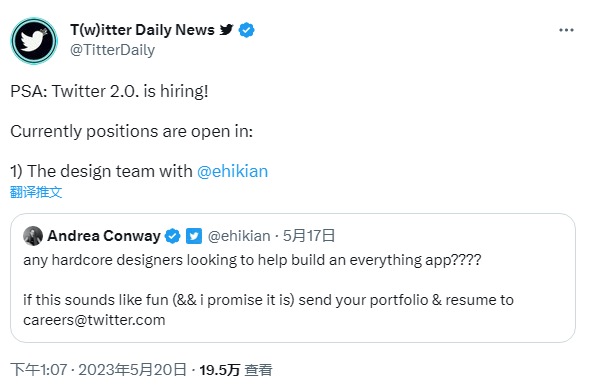Click the 5月17日 date of quoted tweet
This screenshot has height=384, width=591.
tap(309, 236)
